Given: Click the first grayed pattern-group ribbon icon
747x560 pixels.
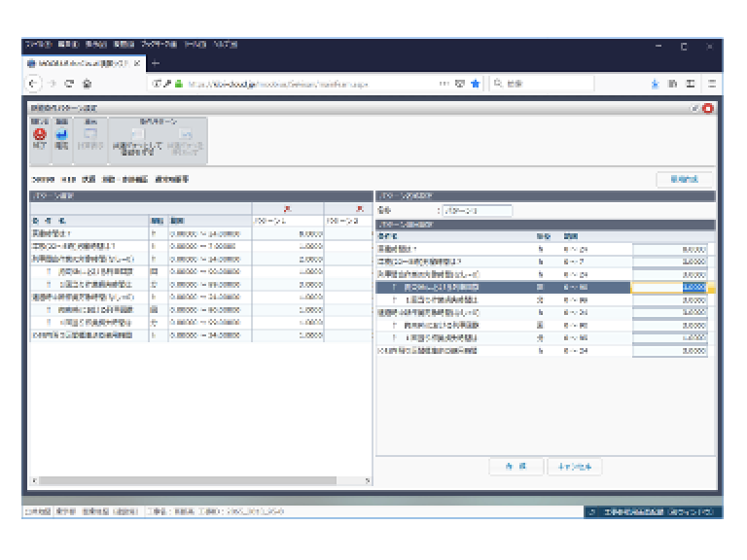Looking at the screenshot, I should point(138,134).
